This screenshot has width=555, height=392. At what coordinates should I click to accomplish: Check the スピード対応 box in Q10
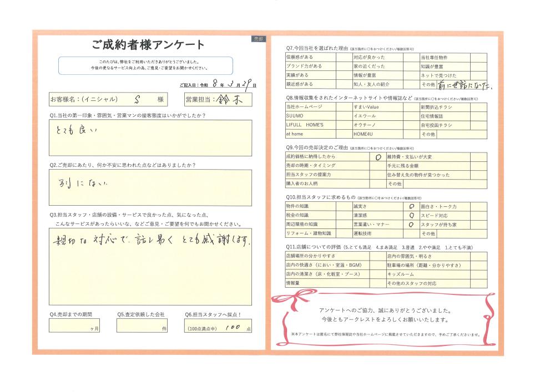(479, 216)
